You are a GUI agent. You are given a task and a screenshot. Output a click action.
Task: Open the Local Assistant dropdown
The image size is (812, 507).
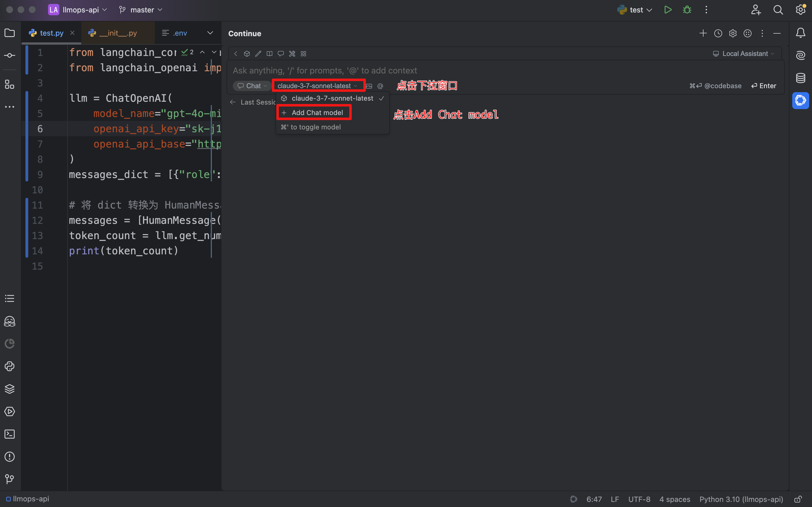743,54
